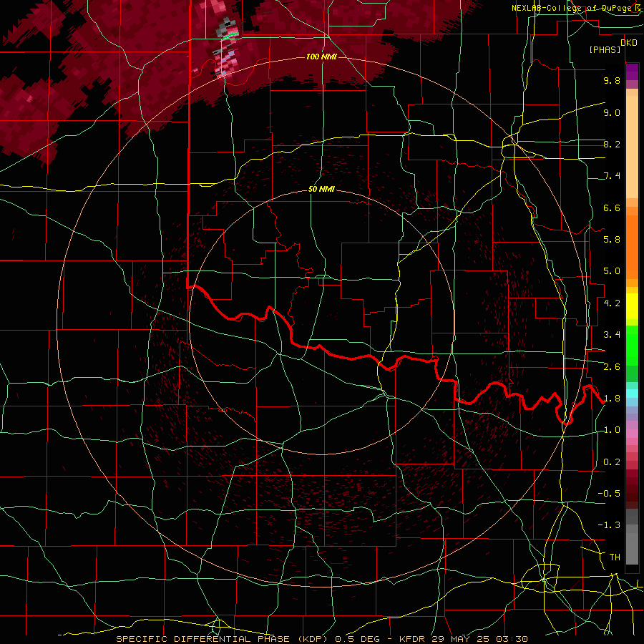644x644 pixels.
Task: Click the [PHAS] label above color scale
Action: [605, 50]
